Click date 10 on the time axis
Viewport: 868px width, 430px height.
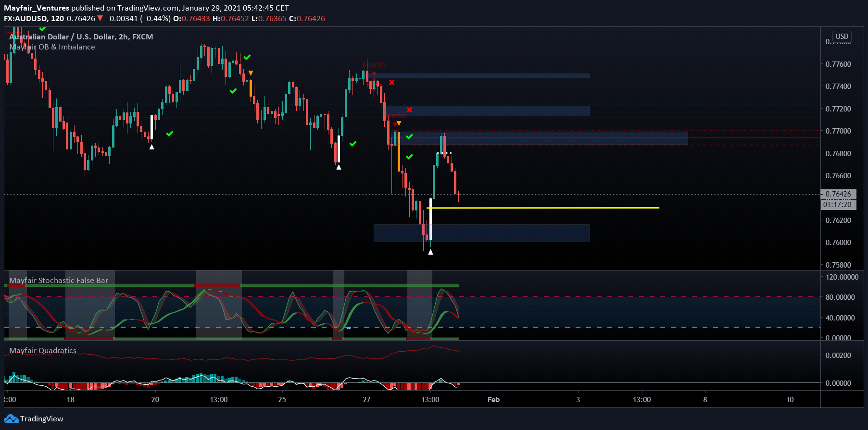[790, 399]
